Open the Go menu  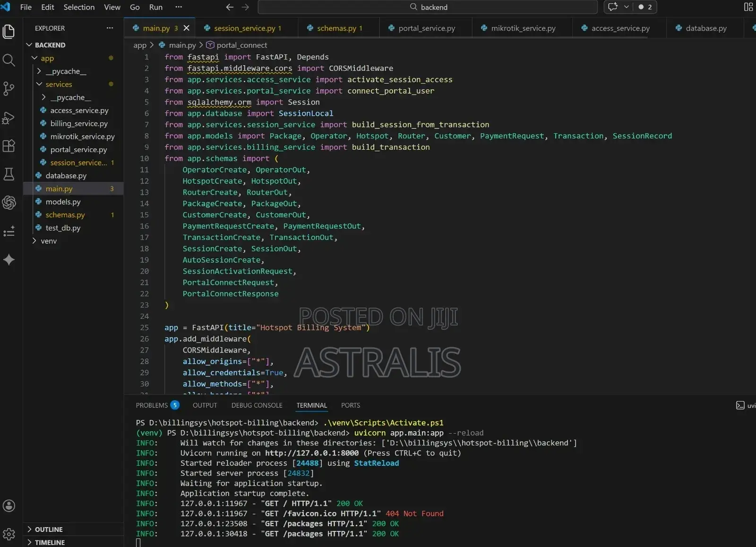135,7
